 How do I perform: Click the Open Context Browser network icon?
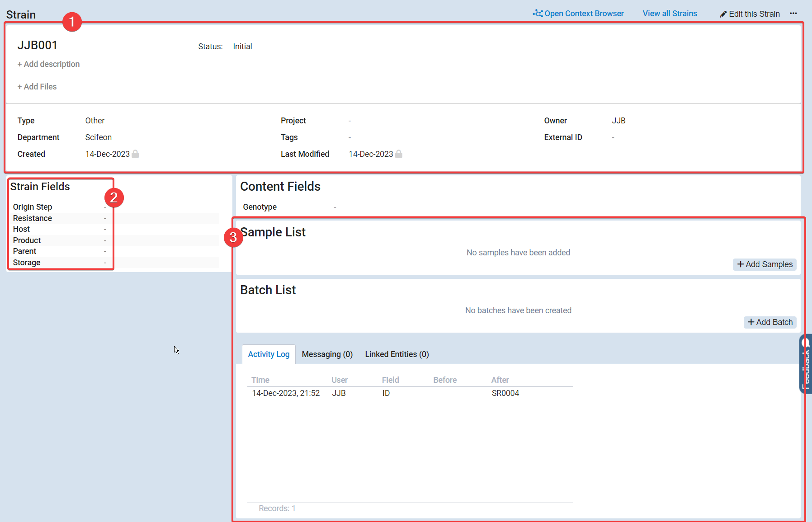[x=538, y=14]
